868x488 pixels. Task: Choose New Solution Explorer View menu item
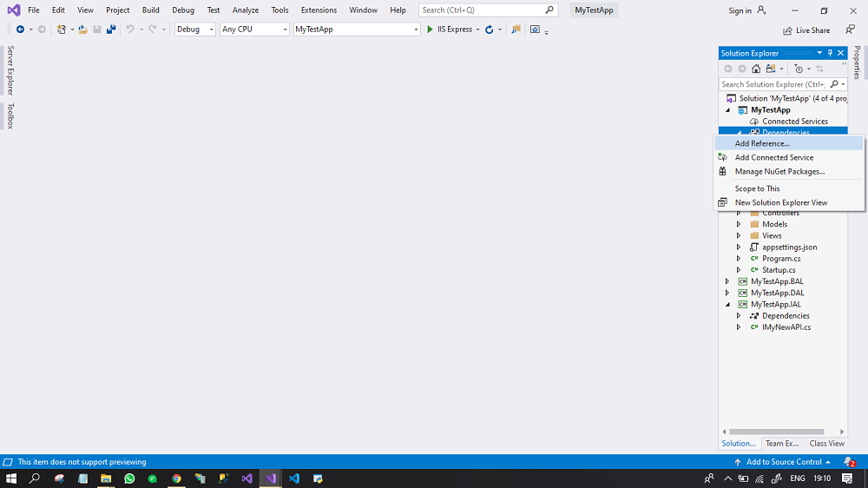pyautogui.click(x=789, y=202)
